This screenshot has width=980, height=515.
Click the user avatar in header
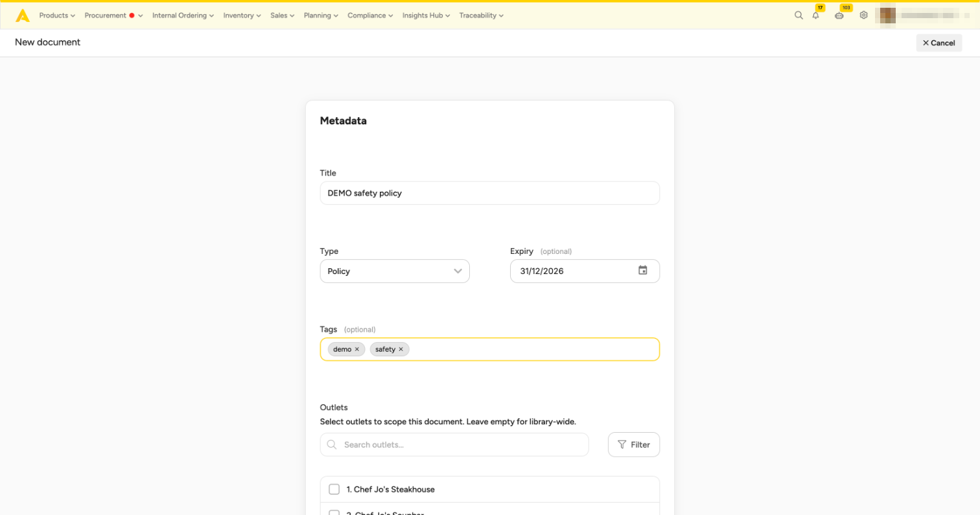click(x=887, y=16)
